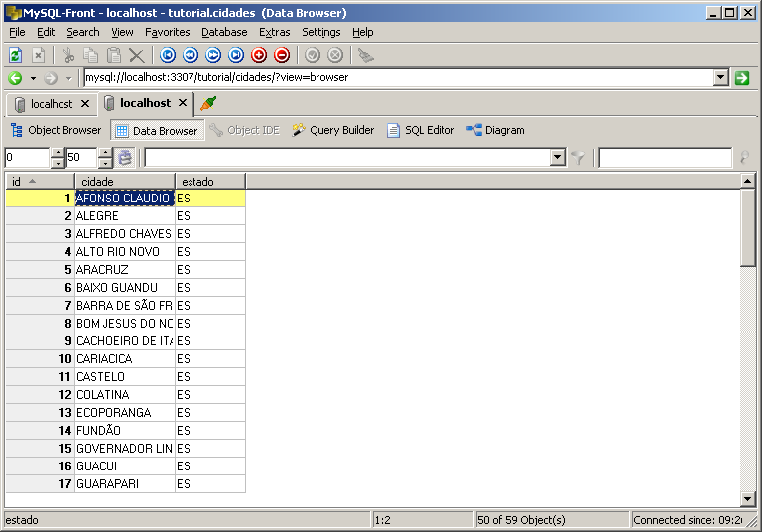Click the red plus Insert record icon
Screen dimensions: 762x532
(259, 55)
